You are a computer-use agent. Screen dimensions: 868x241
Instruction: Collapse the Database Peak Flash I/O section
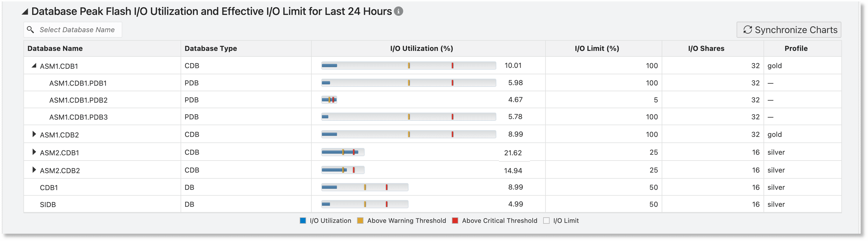click(25, 12)
